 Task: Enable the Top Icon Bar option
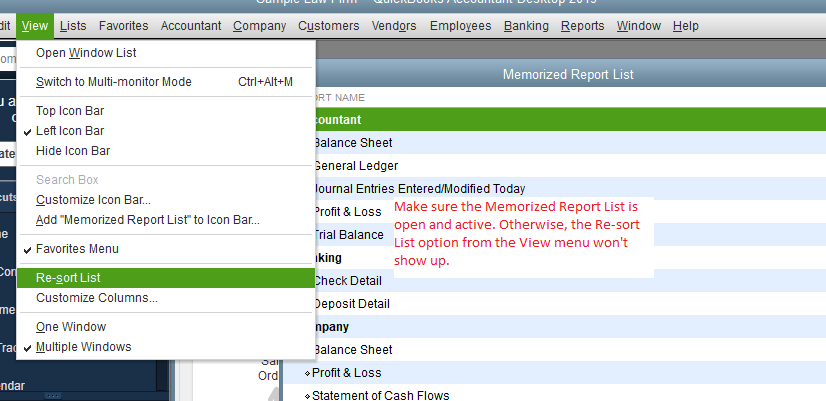pyautogui.click(x=166, y=111)
